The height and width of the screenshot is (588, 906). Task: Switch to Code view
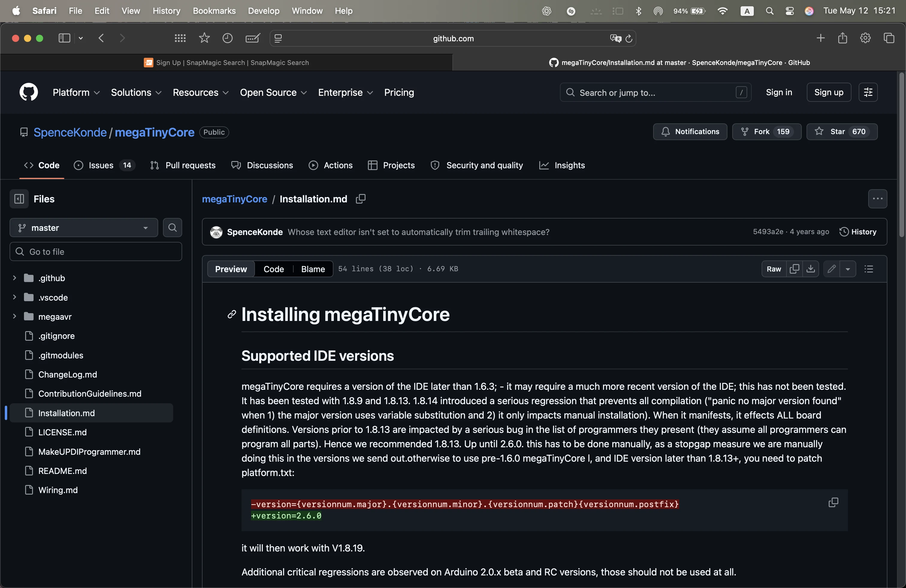coord(274,269)
